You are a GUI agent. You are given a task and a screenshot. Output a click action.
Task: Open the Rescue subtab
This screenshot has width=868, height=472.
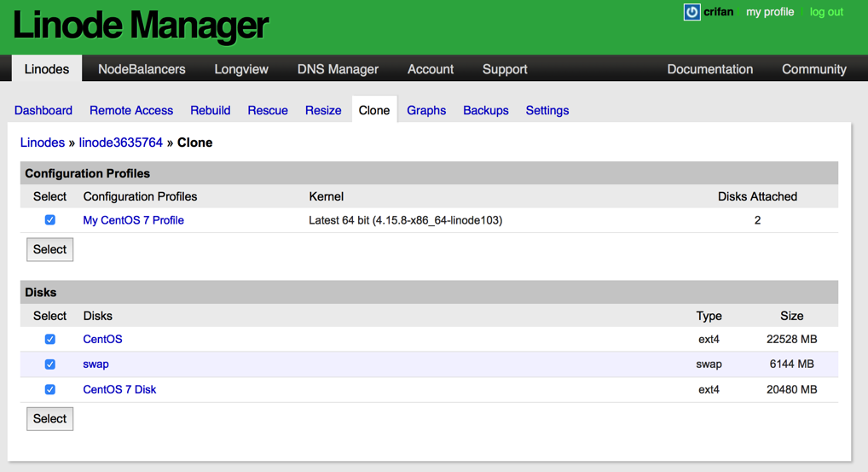tap(268, 110)
